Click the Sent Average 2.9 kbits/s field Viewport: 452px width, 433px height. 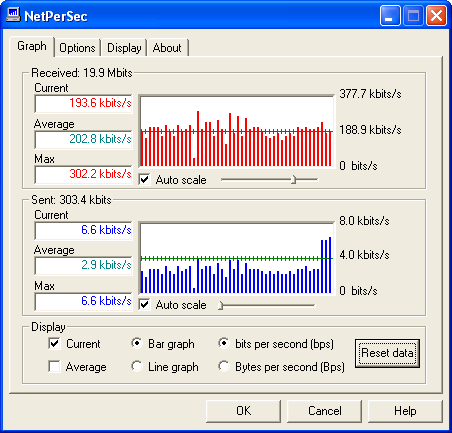pyautogui.click(x=84, y=266)
